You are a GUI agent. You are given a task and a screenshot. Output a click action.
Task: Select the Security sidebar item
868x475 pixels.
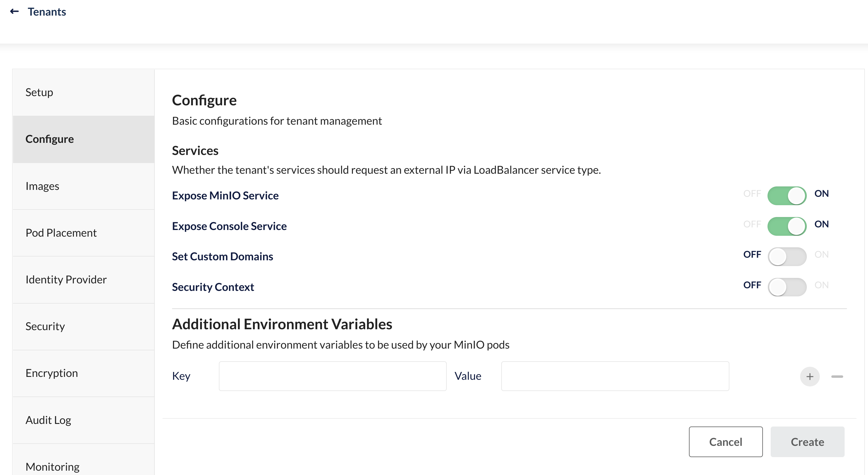(x=45, y=326)
